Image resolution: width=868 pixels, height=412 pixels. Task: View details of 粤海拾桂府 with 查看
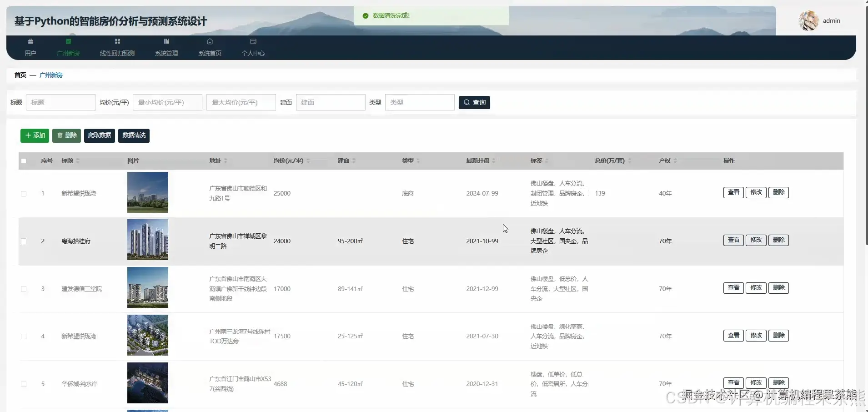pos(733,240)
